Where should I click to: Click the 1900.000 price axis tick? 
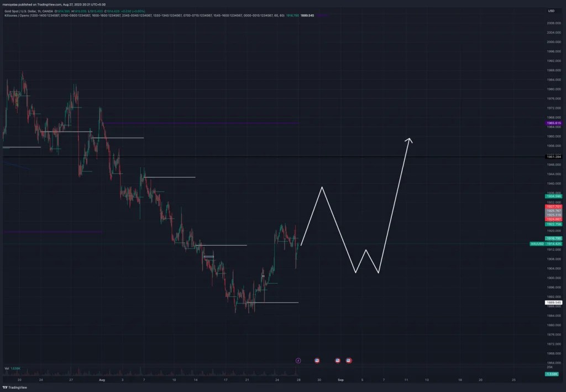point(554,278)
